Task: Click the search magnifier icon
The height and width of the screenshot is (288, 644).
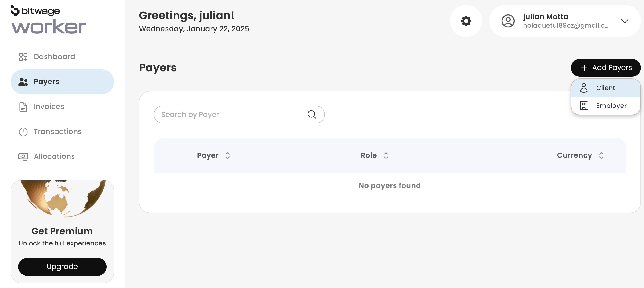Action: [312, 115]
